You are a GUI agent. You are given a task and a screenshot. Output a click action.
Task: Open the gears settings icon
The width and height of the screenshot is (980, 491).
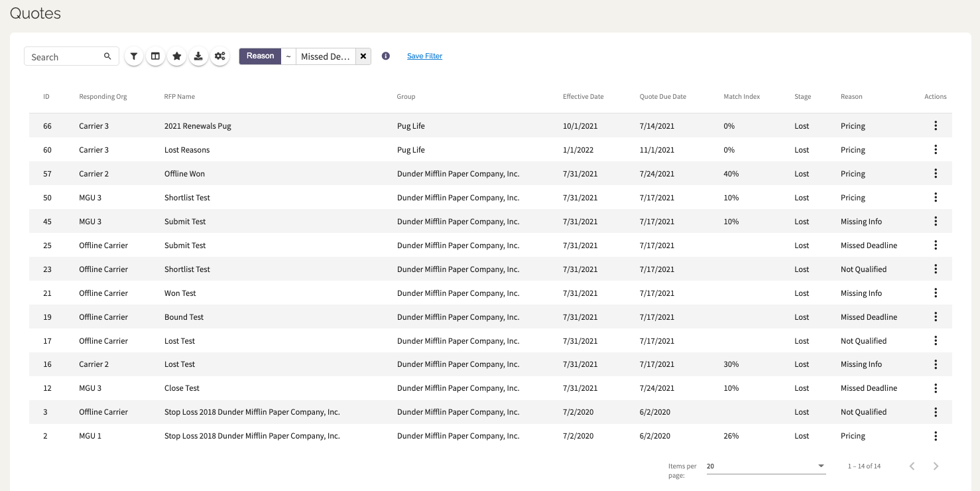click(x=220, y=56)
